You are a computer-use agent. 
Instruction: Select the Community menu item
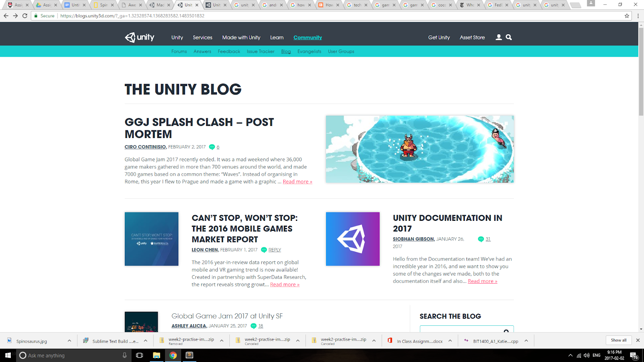[x=308, y=37]
